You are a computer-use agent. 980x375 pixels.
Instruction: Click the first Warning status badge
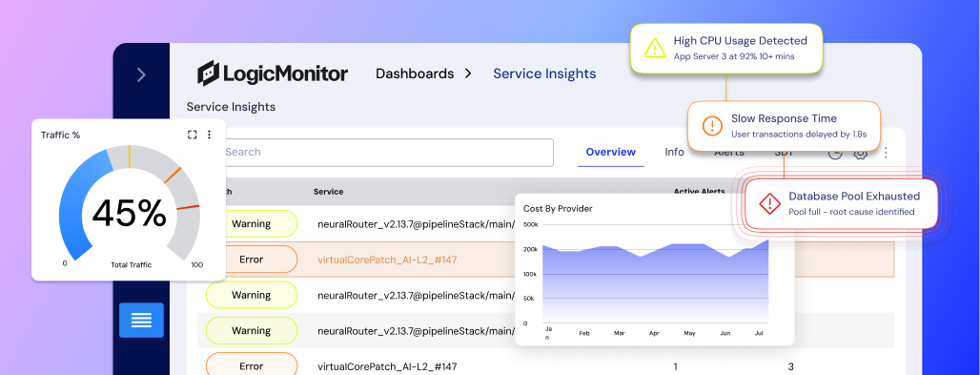pos(252,223)
